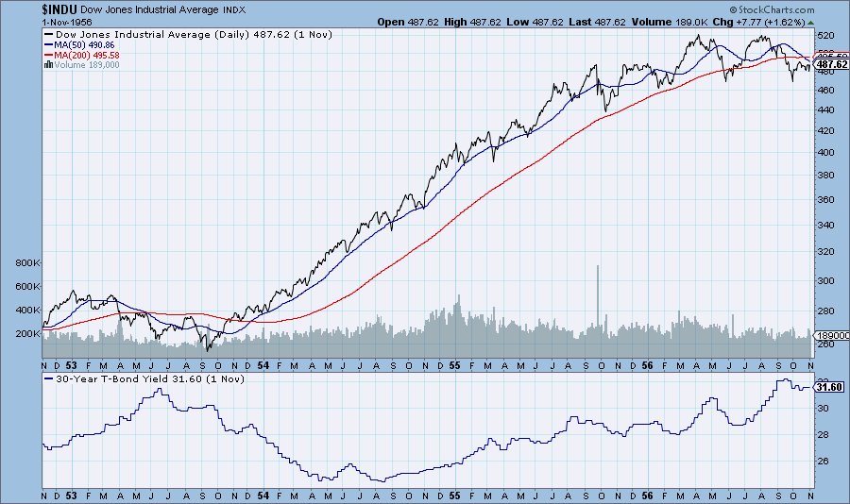Click the 487.62 last price tag

pyautogui.click(x=832, y=64)
